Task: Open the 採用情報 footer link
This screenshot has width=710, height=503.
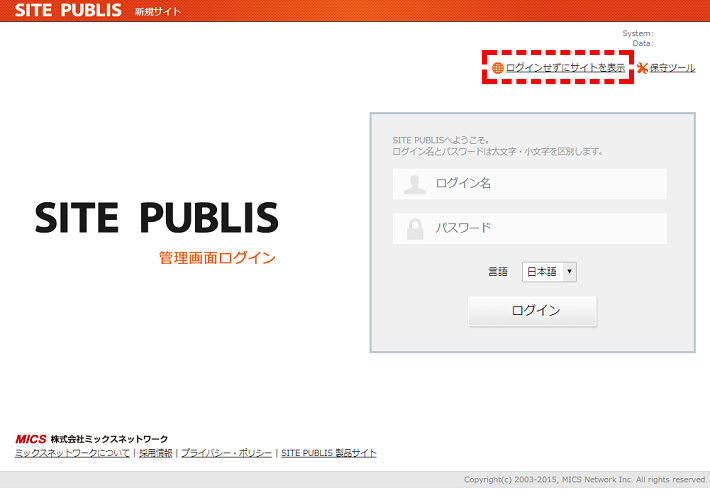Action: point(156,453)
